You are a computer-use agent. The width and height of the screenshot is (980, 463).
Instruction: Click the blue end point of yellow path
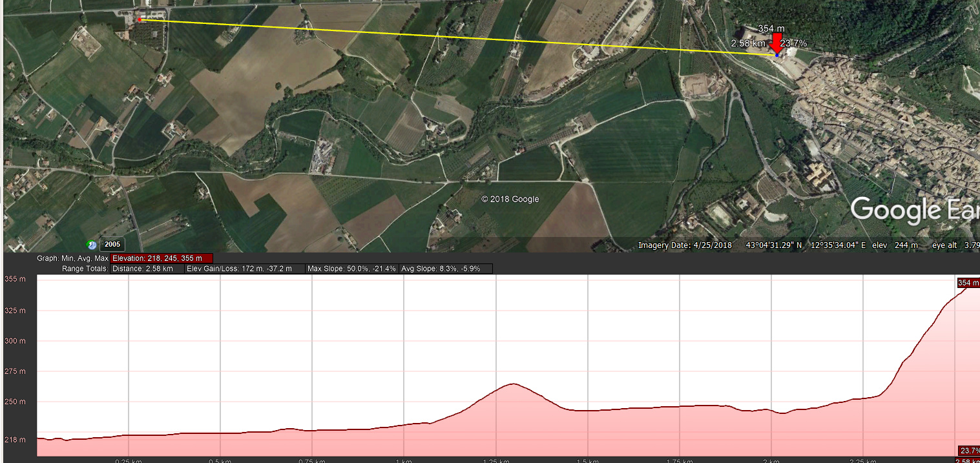click(777, 56)
